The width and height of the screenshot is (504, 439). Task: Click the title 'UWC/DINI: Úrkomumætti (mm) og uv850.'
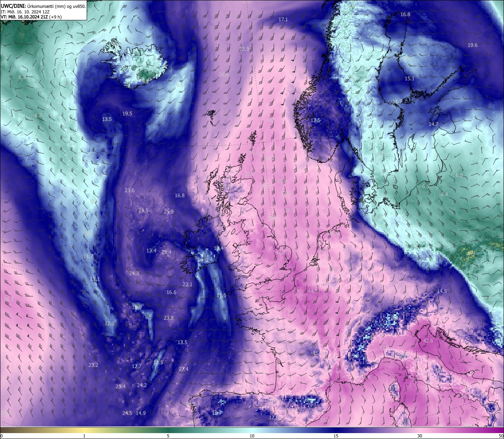tap(43, 6)
